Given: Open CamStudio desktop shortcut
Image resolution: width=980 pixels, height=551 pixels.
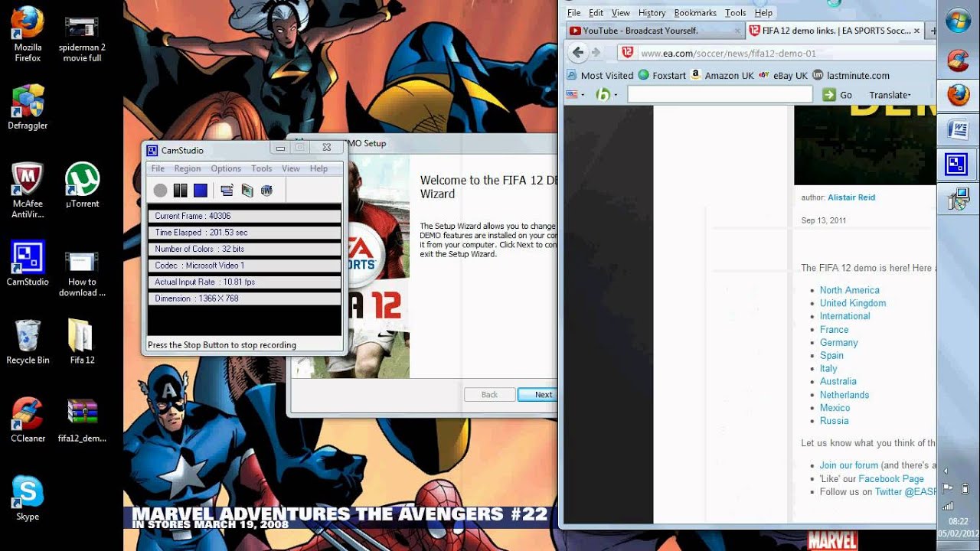Looking at the screenshot, I should [x=28, y=263].
